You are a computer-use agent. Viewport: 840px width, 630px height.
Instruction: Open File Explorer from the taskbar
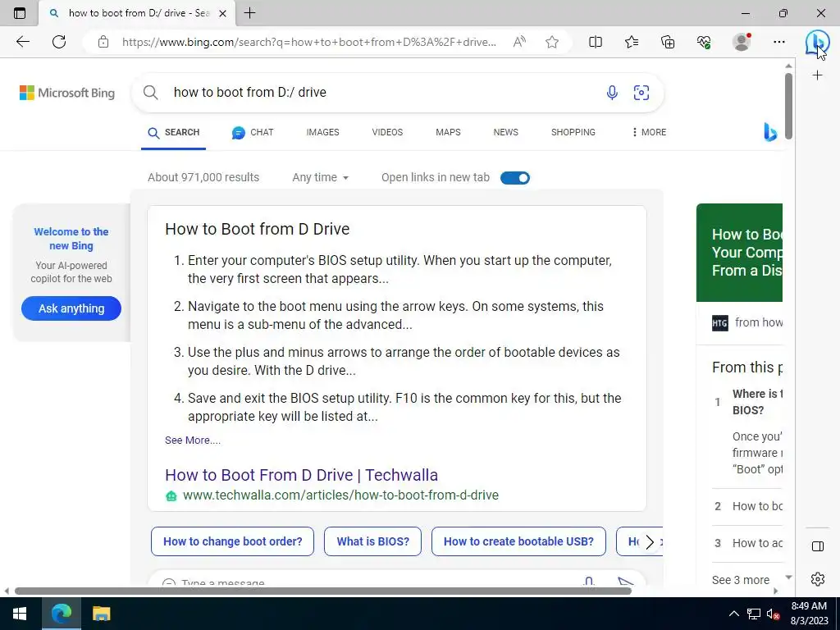[x=101, y=614]
